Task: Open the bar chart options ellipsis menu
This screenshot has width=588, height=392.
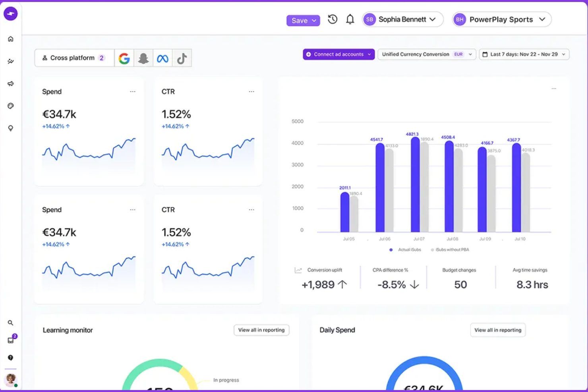Action: (x=554, y=89)
